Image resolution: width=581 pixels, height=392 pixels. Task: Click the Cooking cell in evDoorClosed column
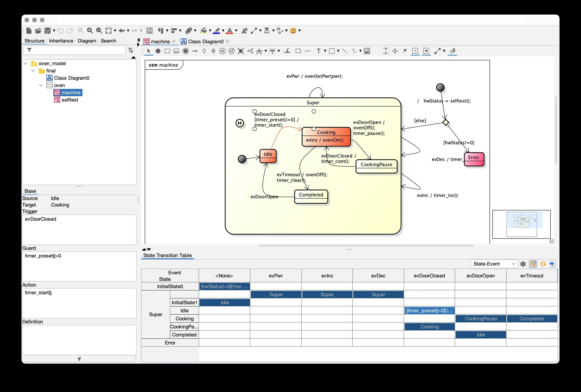(x=429, y=326)
